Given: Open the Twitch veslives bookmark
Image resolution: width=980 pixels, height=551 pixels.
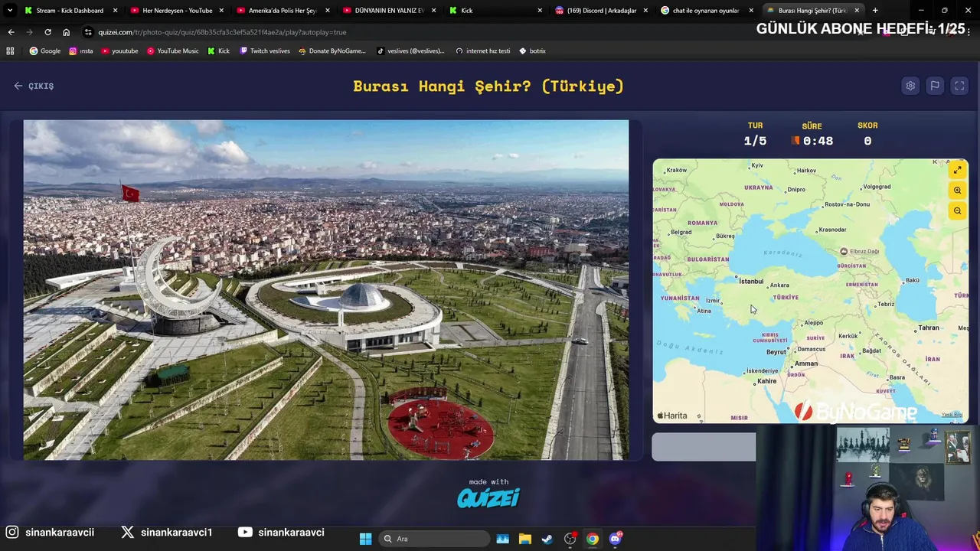Looking at the screenshot, I should tap(265, 51).
